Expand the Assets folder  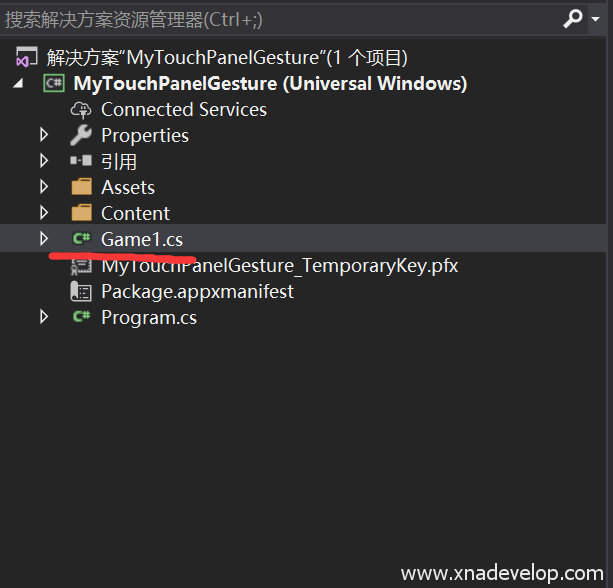pos(43,188)
